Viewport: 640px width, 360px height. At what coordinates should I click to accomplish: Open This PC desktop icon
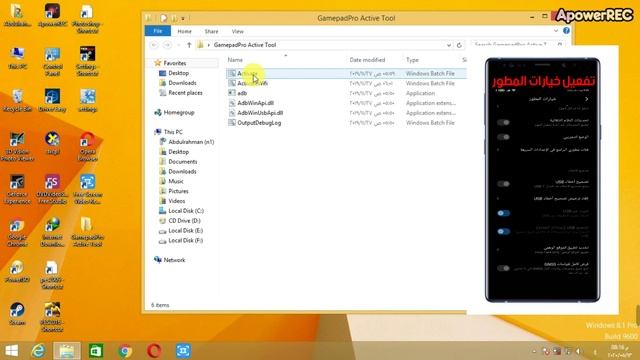[17, 58]
